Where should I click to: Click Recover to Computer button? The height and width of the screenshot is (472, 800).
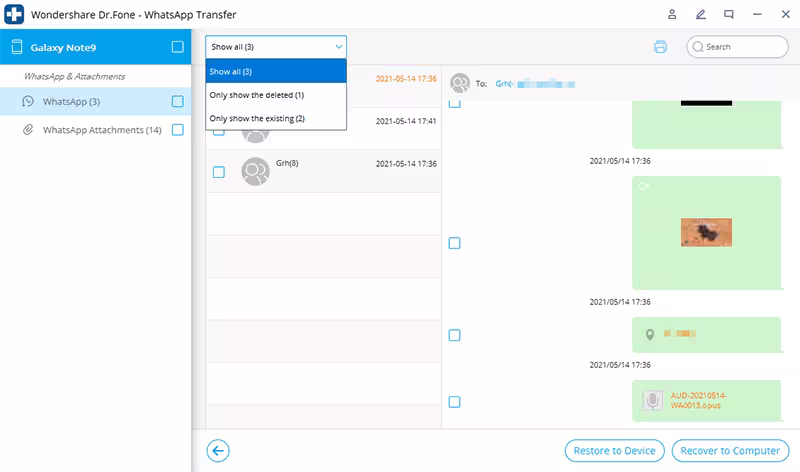coord(730,451)
